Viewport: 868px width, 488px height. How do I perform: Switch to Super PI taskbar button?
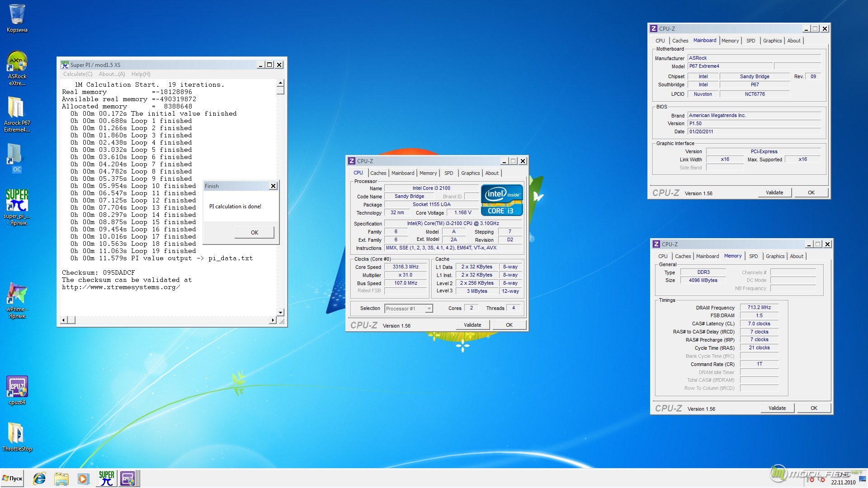click(x=107, y=479)
